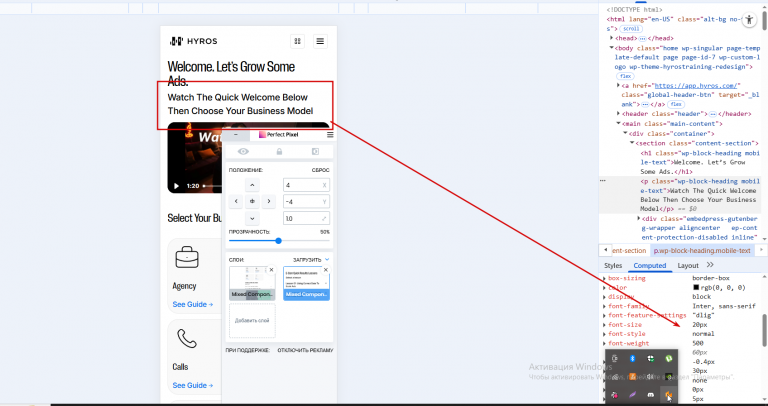Viewport: 768px width, 406px height.
Task: Open the grid apps icon in HYROS header
Action: click(297, 41)
